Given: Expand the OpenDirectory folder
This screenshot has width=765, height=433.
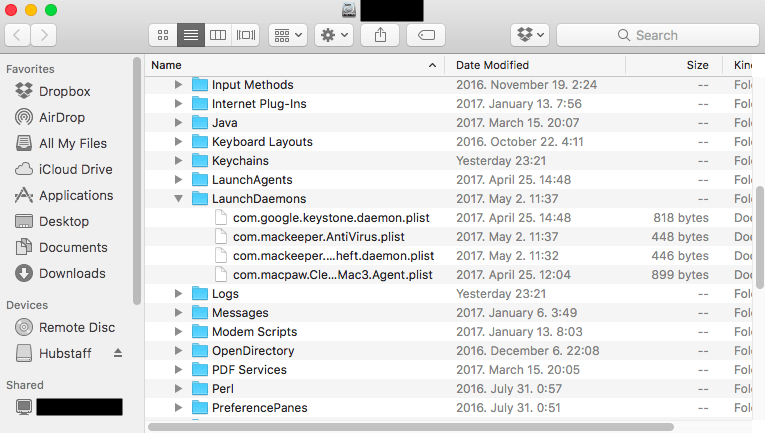Looking at the screenshot, I should (x=178, y=351).
